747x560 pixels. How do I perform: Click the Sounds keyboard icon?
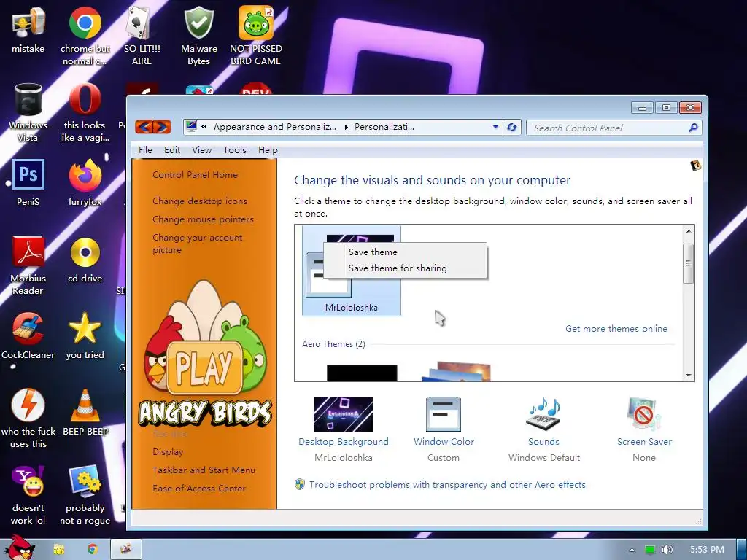coord(543,414)
